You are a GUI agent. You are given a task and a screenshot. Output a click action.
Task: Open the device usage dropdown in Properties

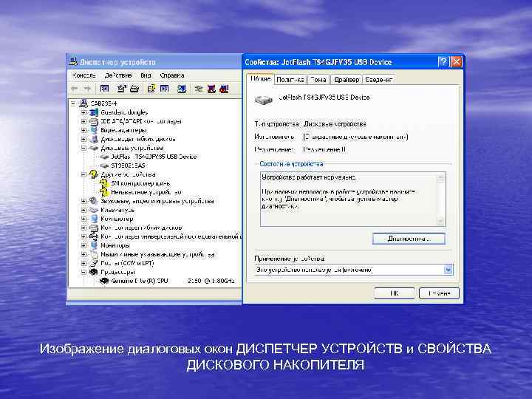(449, 270)
